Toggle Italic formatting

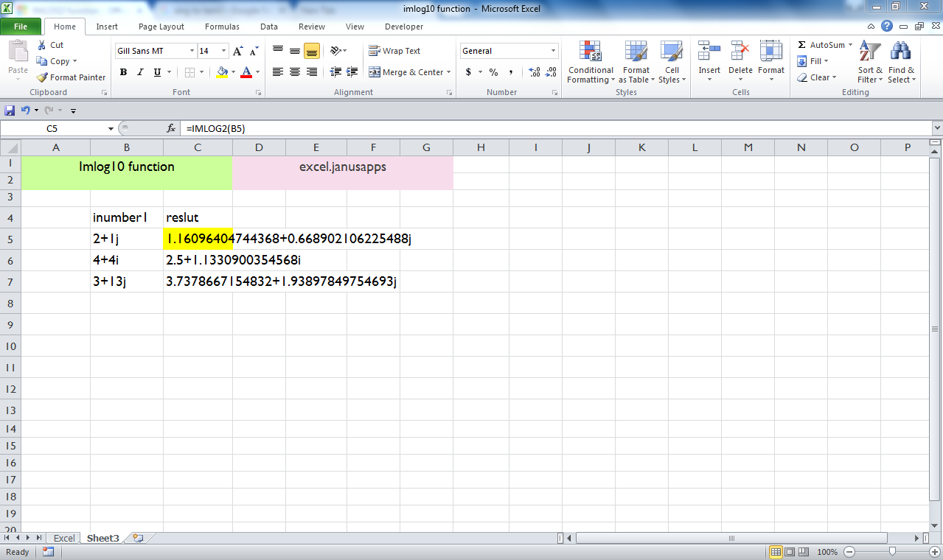140,72
